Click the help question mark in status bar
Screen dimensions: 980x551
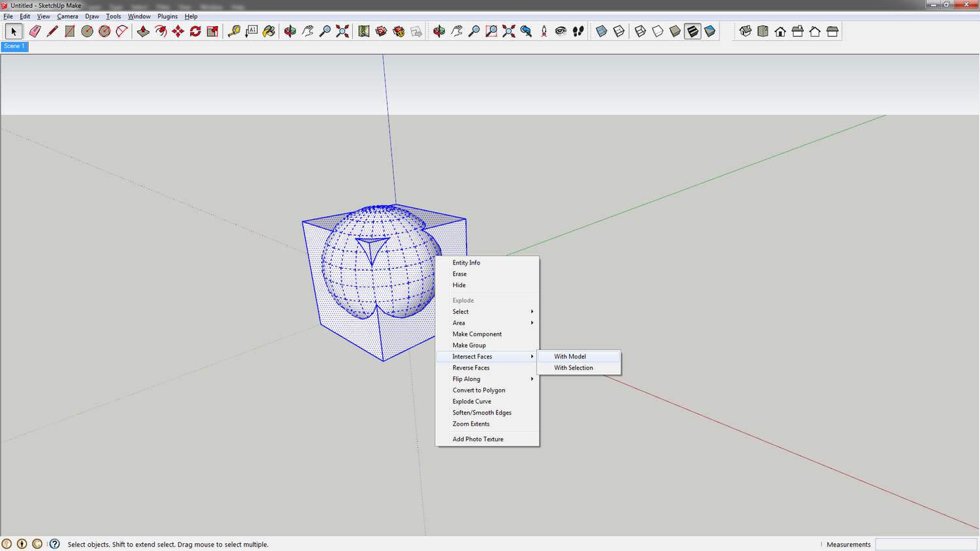(x=54, y=544)
